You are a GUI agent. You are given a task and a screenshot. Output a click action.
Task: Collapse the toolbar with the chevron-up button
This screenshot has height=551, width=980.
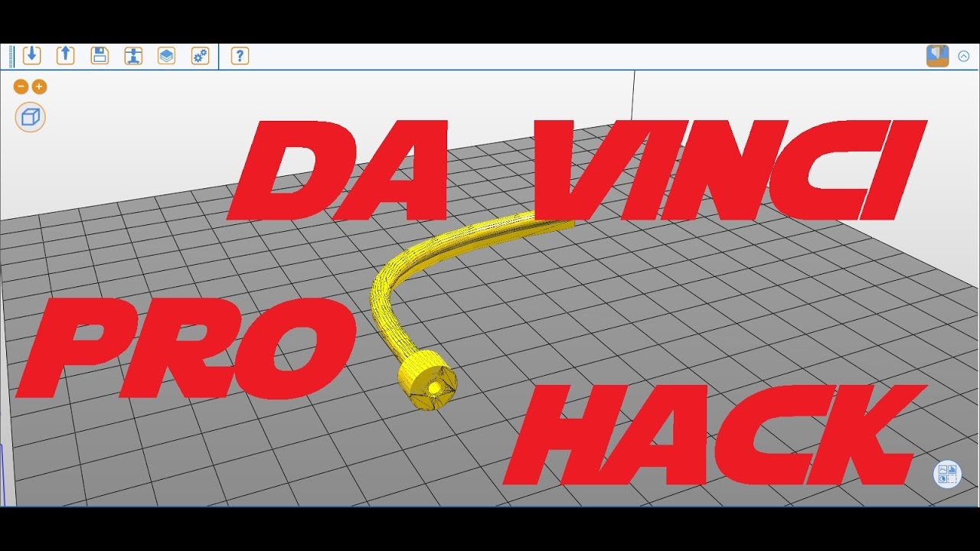(964, 56)
